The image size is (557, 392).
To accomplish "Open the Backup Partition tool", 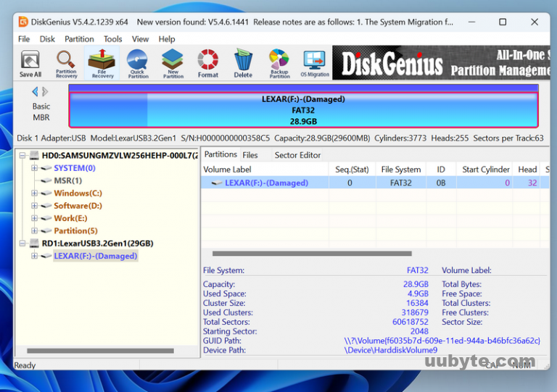I will (279, 63).
